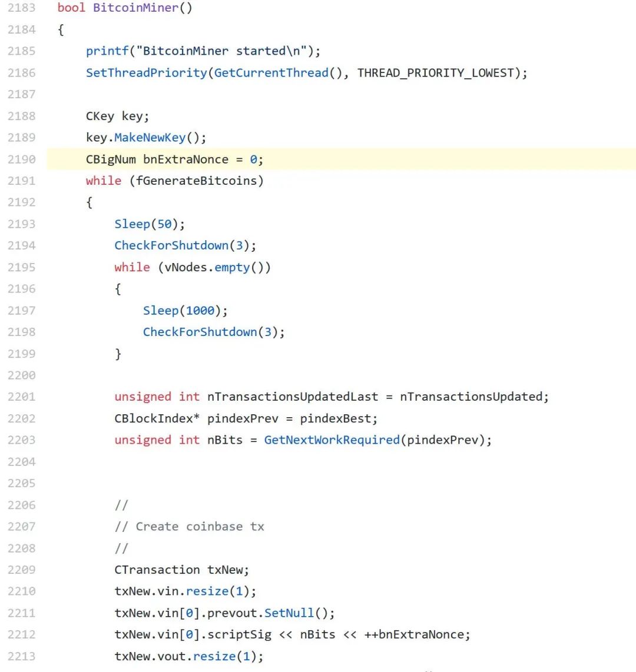Click the GetCurrentThread function call
Viewport: 636px width, 672px height.
(271, 73)
